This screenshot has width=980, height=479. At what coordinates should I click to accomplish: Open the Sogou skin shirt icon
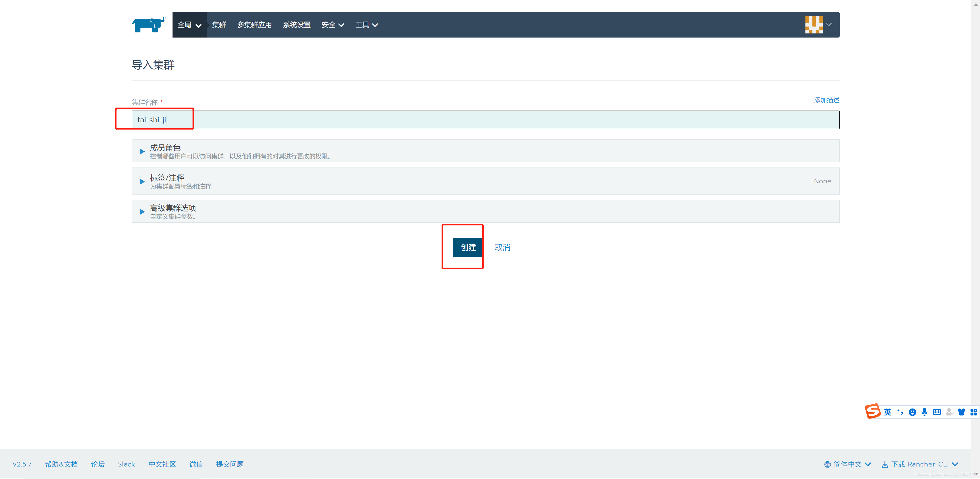click(x=961, y=412)
